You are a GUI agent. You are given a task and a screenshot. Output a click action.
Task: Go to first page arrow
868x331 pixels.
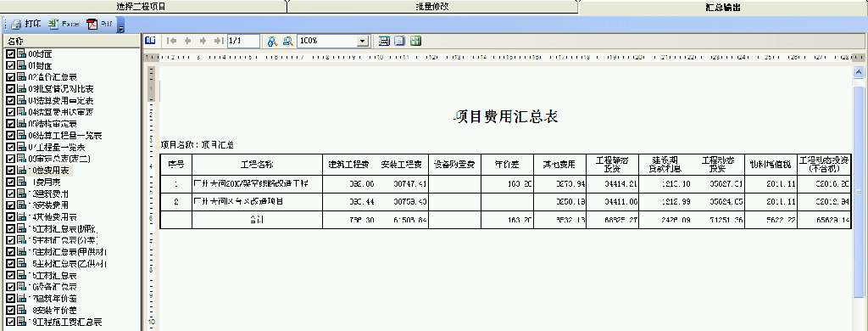[171, 41]
